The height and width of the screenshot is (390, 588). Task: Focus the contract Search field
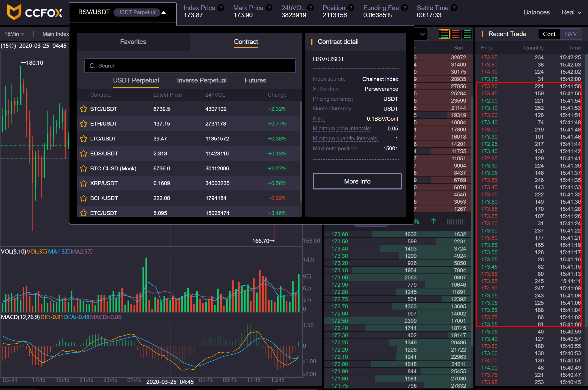coord(190,66)
